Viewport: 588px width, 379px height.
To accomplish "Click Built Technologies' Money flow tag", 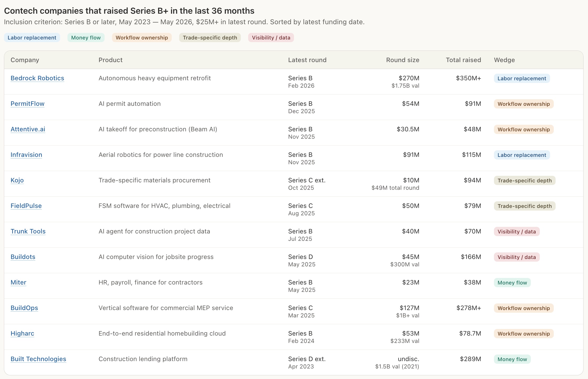I will pos(512,359).
